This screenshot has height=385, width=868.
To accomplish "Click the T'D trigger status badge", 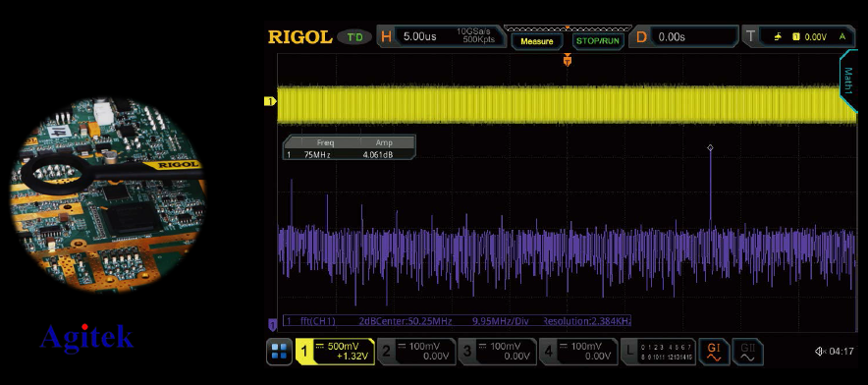I will click(354, 37).
